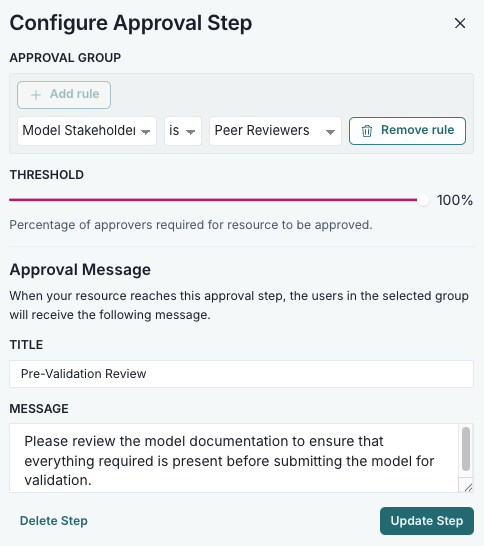This screenshot has width=484, height=546.
Task: Click the message box scrollbar thumb
Action: [x=466, y=449]
